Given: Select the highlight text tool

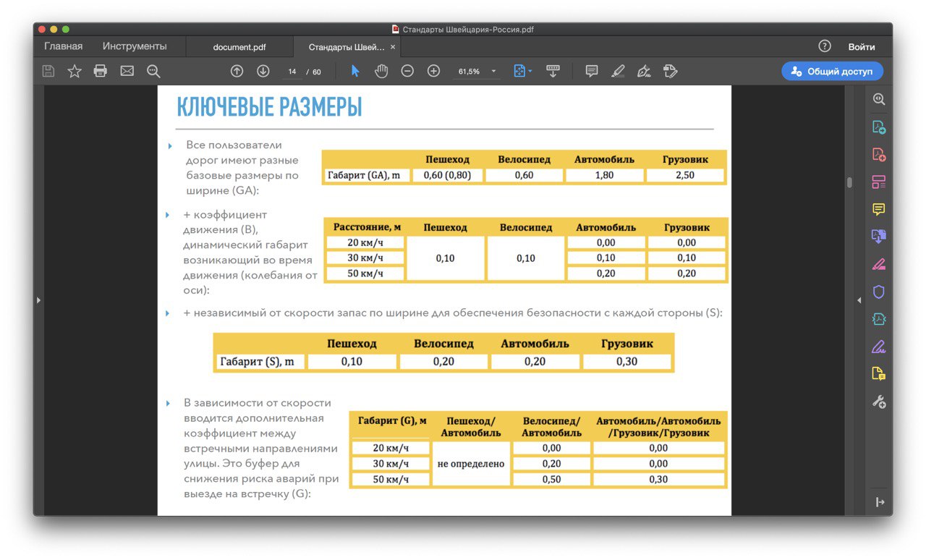Looking at the screenshot, I should click(618, 71).
